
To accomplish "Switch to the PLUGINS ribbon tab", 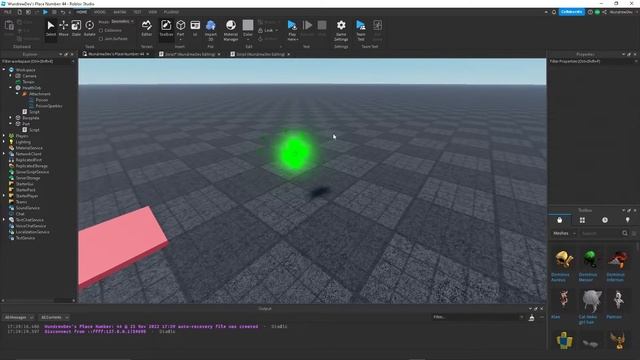I will click(x=171, y=12).
